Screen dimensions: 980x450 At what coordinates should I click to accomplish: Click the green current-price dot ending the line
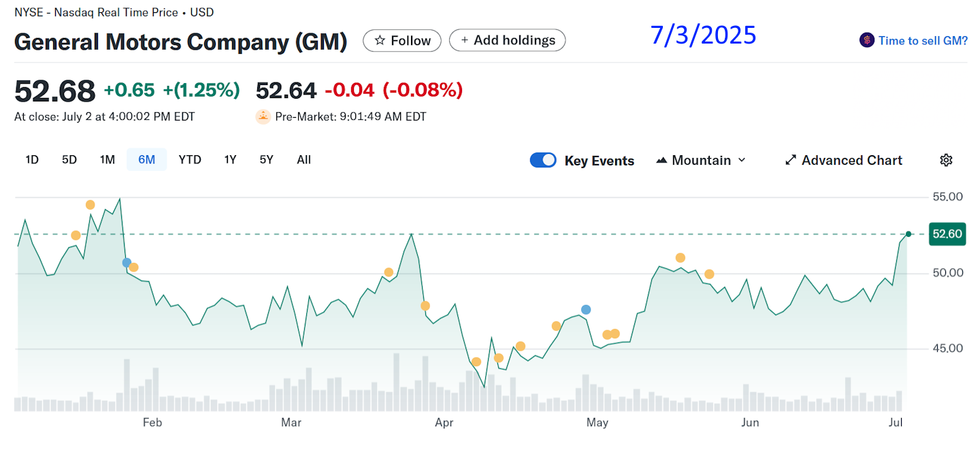click(x=908, y=234)
